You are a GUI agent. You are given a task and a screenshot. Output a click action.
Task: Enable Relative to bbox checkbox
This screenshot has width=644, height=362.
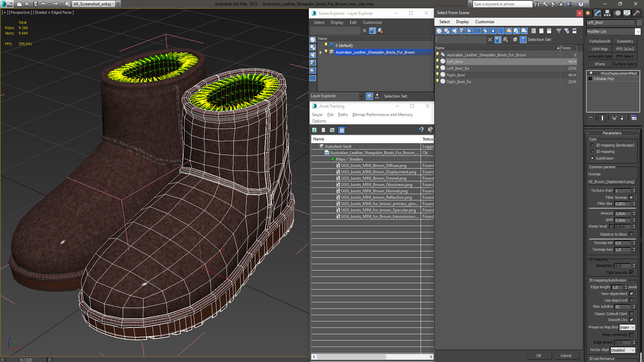(631, 234)
